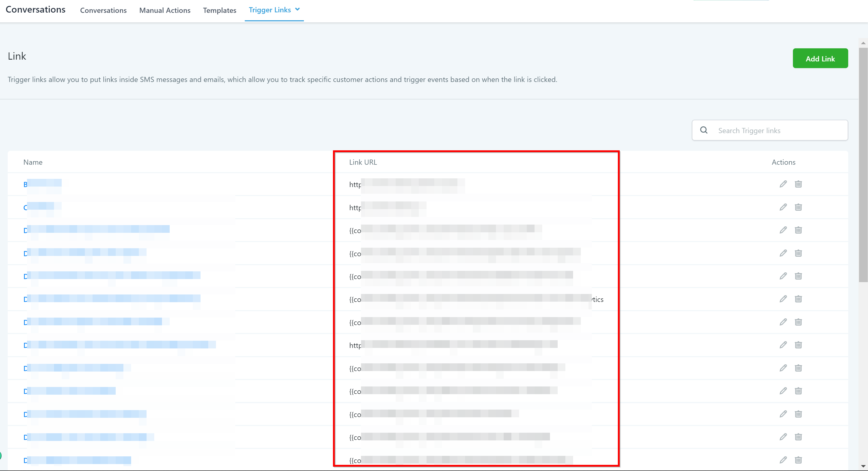The width and height of the screenshot is (868, 471).
Task: Expand the Trigger Links dropdown chevron
Action: pos(297,10)
